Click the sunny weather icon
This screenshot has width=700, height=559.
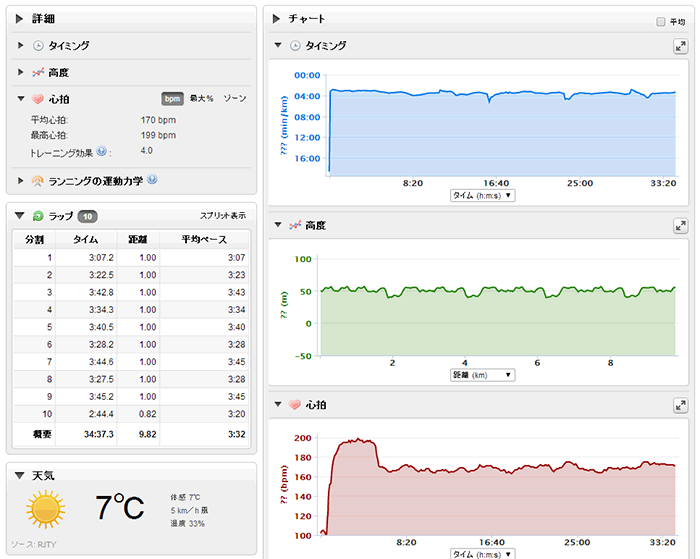coord(47,509)
